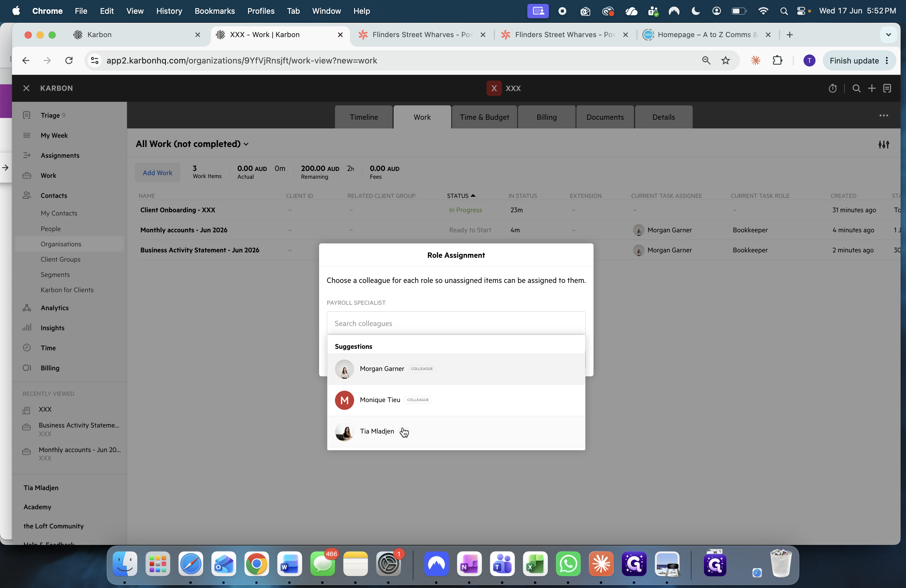Open Microsoft Excel from the Dock

[x=535, y=564]
